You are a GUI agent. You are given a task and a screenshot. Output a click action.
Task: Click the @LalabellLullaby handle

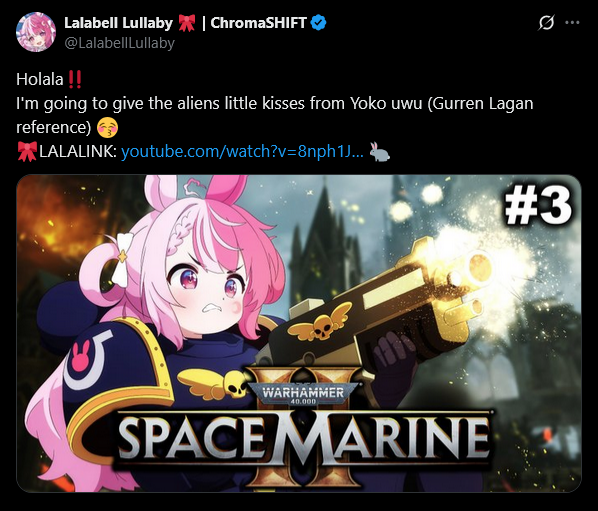[119, 43]
